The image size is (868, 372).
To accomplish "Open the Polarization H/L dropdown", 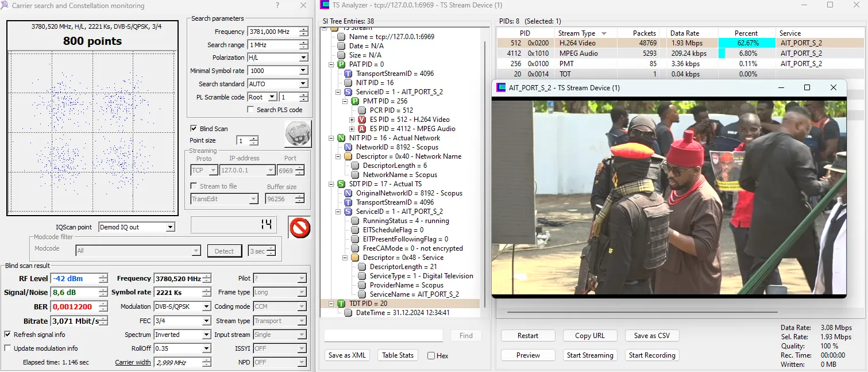I will coord(303,57).
